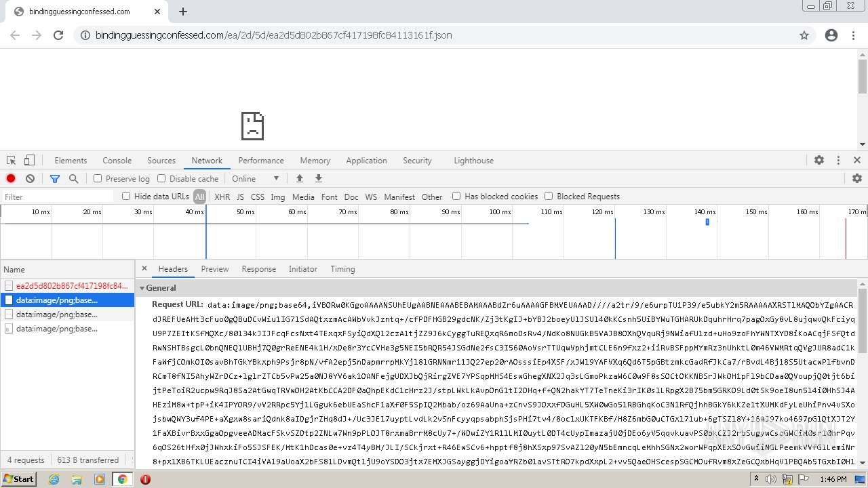
Task: Open the Security tab
Action: click(x=417, y=161)
